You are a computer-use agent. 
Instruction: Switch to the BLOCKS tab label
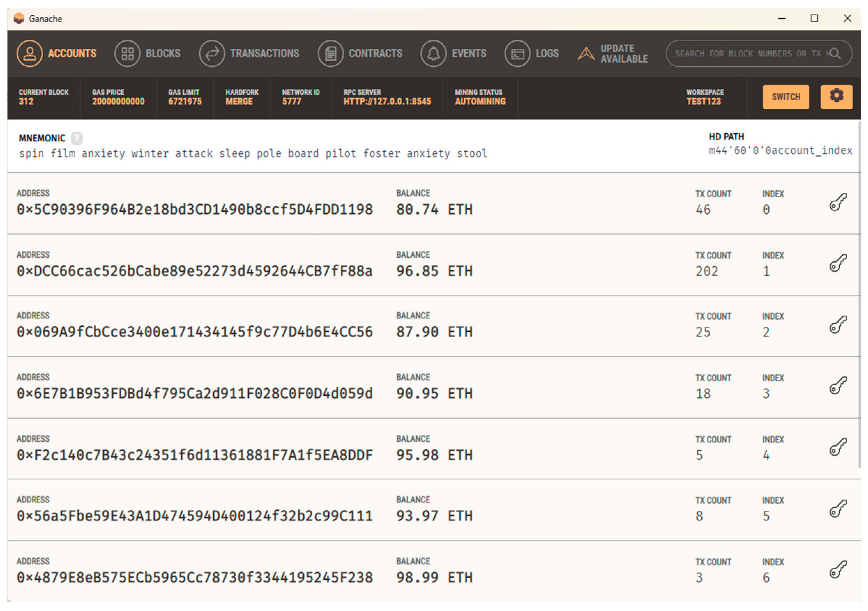(163, 53)
